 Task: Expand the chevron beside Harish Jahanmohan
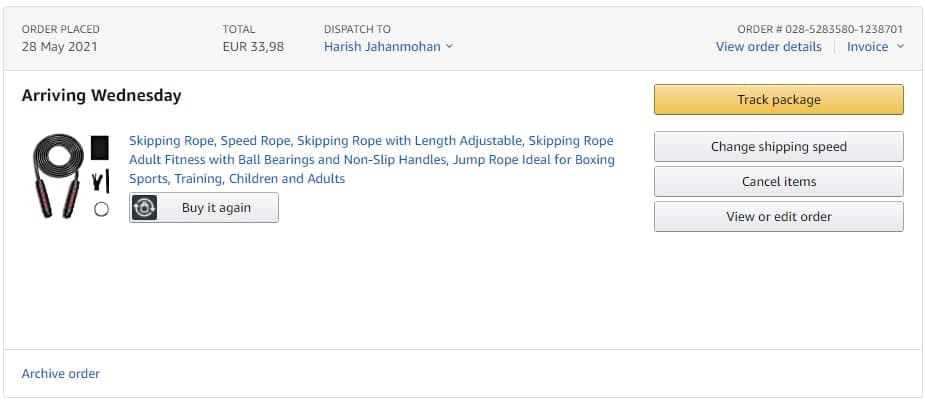coord(450,47)
